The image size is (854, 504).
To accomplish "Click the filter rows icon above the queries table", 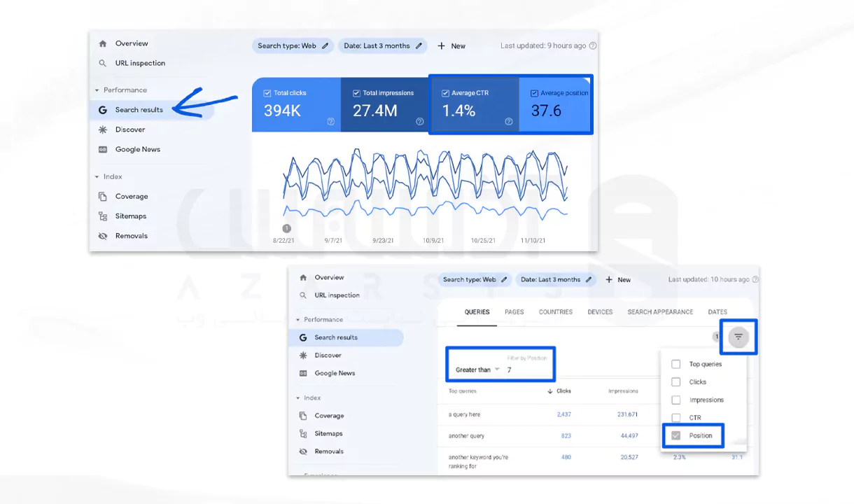I will [x=738, y=337].
